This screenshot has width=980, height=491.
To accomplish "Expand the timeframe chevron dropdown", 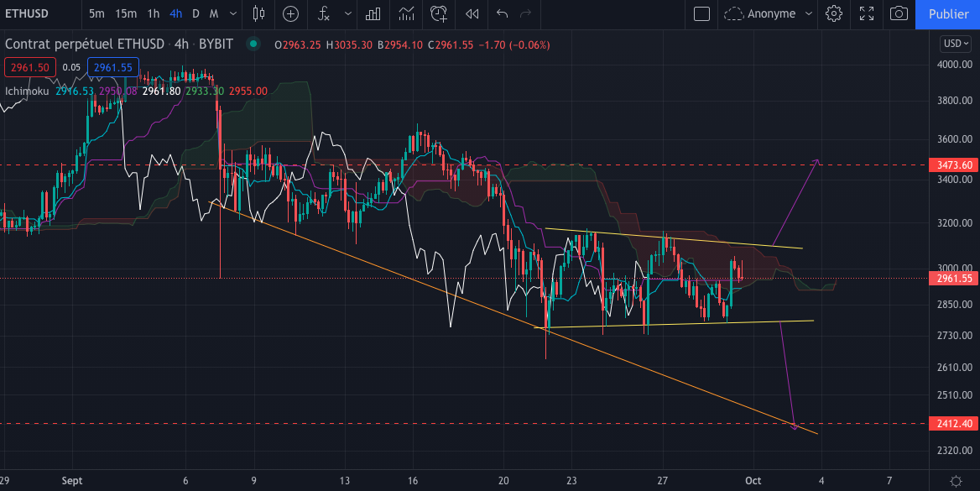I will tap(232, 14).
